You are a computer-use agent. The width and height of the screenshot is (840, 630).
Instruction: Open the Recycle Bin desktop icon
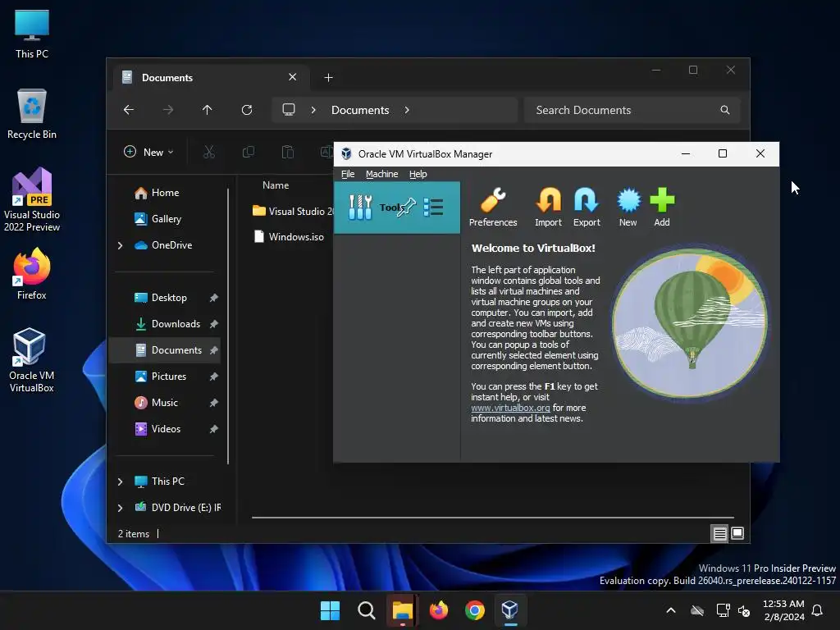tap(32, 114)
